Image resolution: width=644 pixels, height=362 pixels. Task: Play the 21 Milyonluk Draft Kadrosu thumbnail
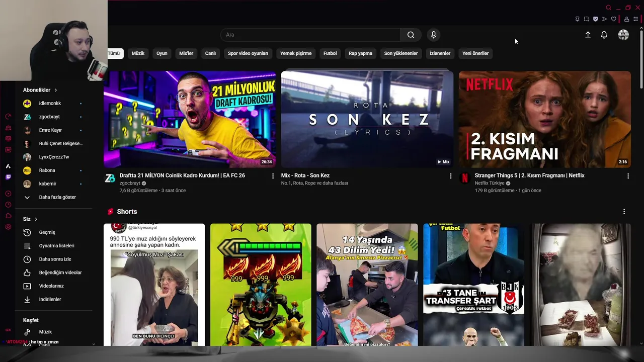coord(190,119)
